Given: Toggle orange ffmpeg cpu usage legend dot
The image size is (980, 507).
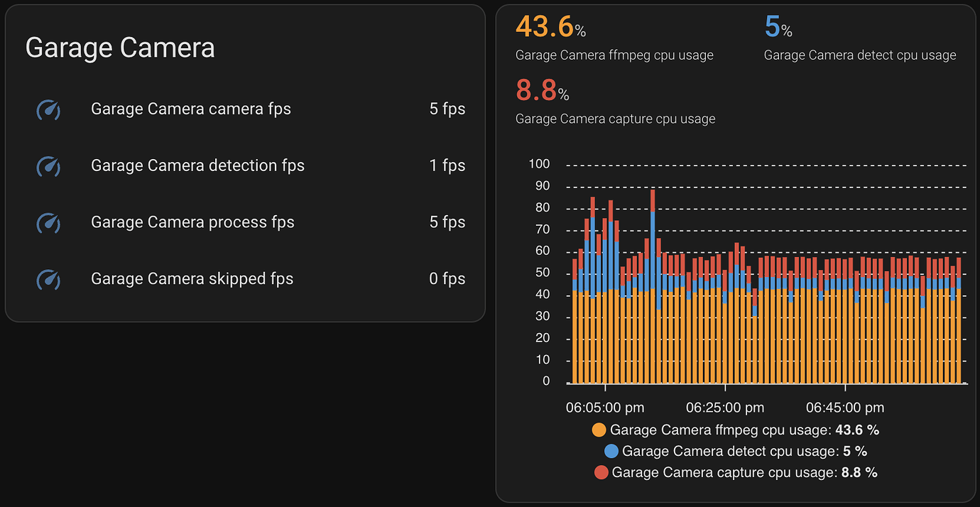Looking at the screenshot, I should pos(599,430).
